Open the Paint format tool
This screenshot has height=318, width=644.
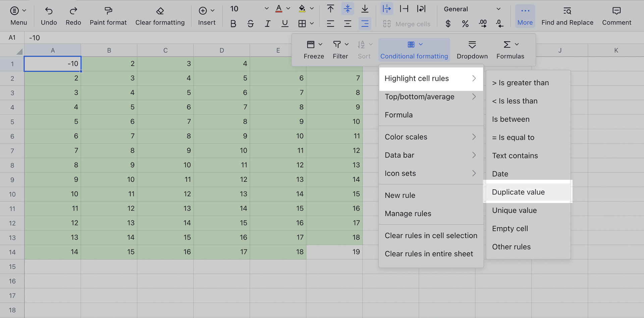pos(108,15)
